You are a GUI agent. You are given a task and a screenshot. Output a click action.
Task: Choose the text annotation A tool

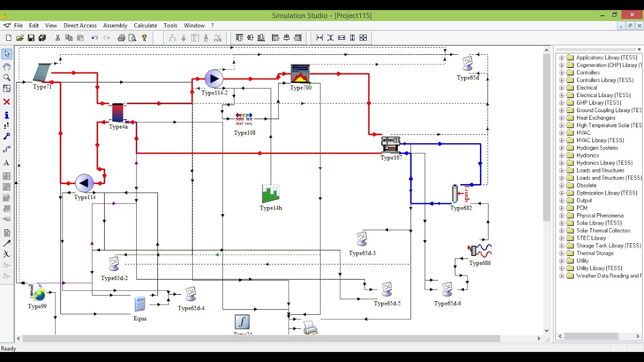(x=7, y=163)
